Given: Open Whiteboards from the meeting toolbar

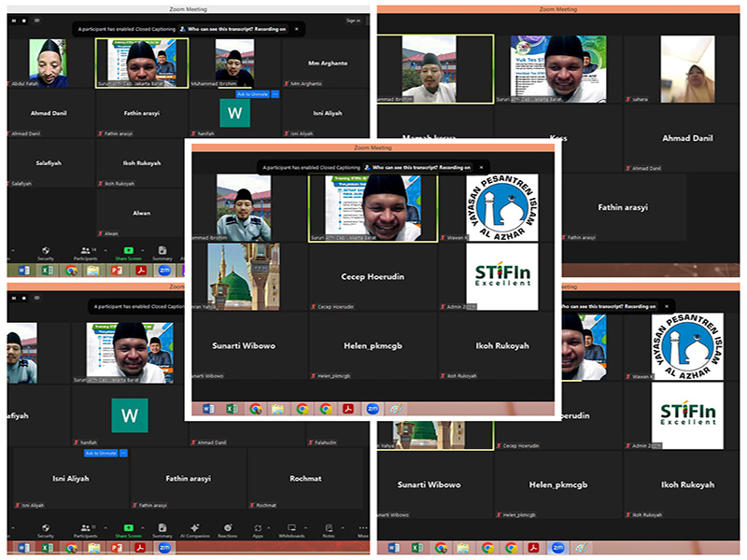Looking at the screenshot, I should point(291,529).
